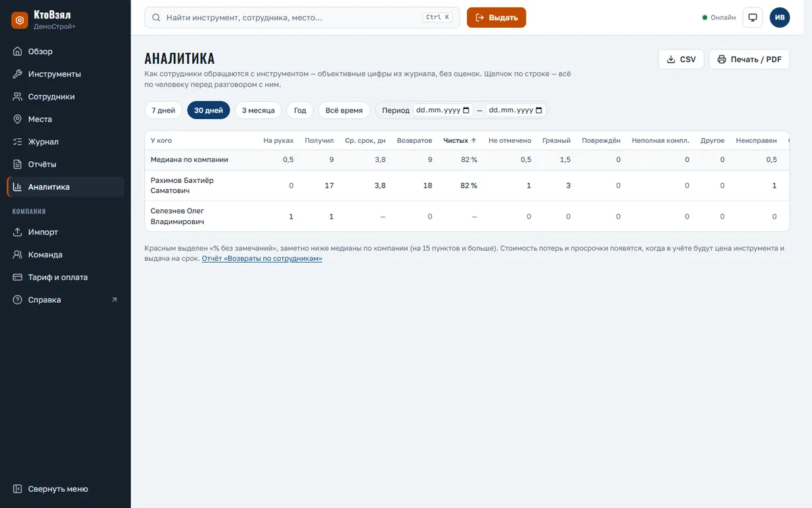Click the Отчёты document icon
812x508 pixels.
[x=18, y=165]
